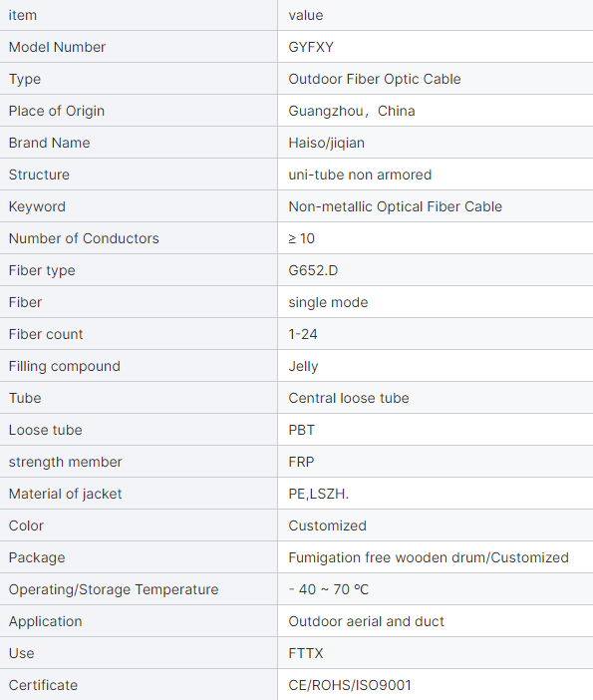
Task: Click PE,LSZH. jacket material value
Action: click(319, 494)
